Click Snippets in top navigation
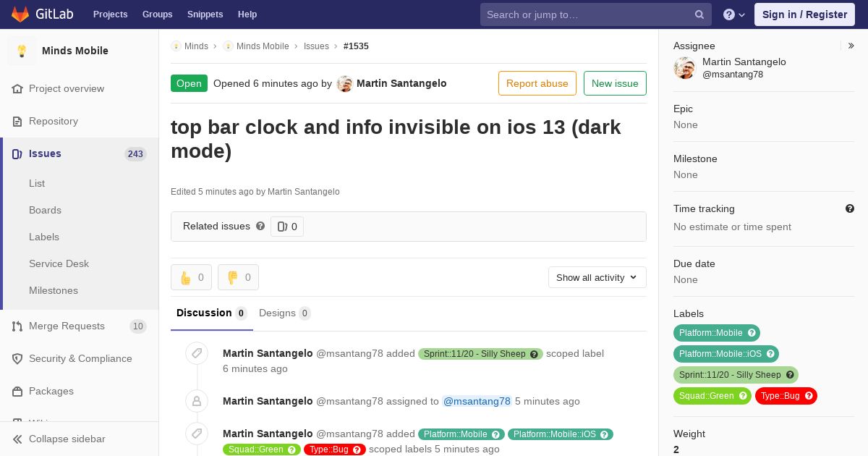 [x=205, y=14]
